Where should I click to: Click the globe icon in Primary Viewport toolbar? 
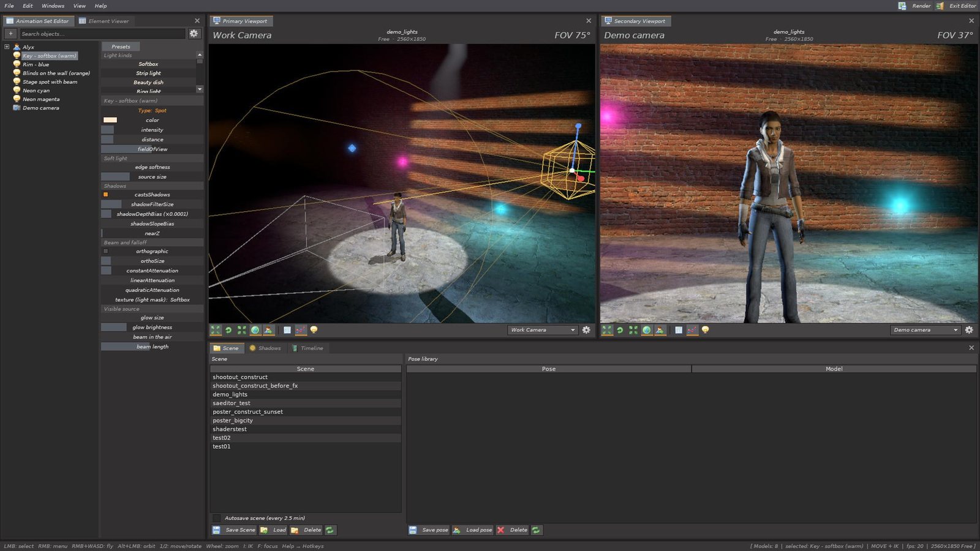click(x=255, y=330)
